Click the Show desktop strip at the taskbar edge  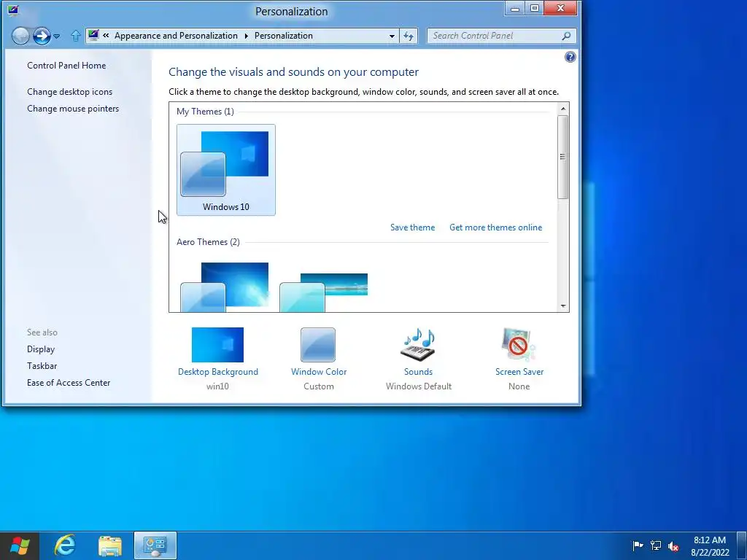point(742,545)
